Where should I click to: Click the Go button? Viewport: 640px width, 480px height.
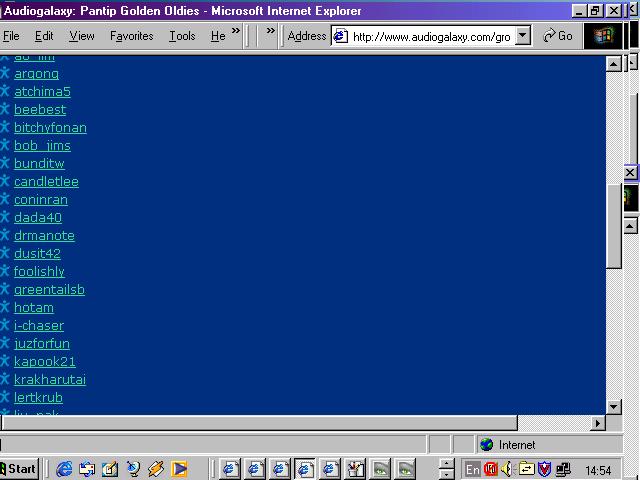(x=558, y=36)
